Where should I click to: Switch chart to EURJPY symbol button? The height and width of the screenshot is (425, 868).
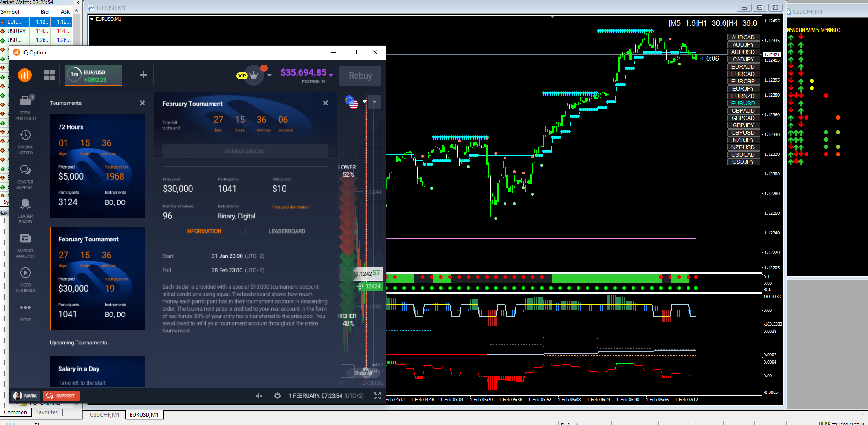tap(743, 89)
